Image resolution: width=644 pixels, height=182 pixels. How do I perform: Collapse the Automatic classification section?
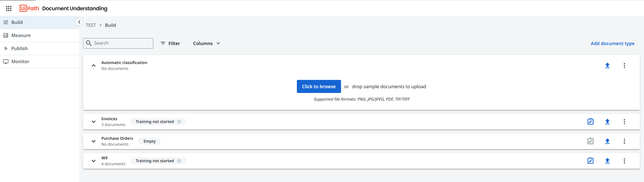coord(94,66)
